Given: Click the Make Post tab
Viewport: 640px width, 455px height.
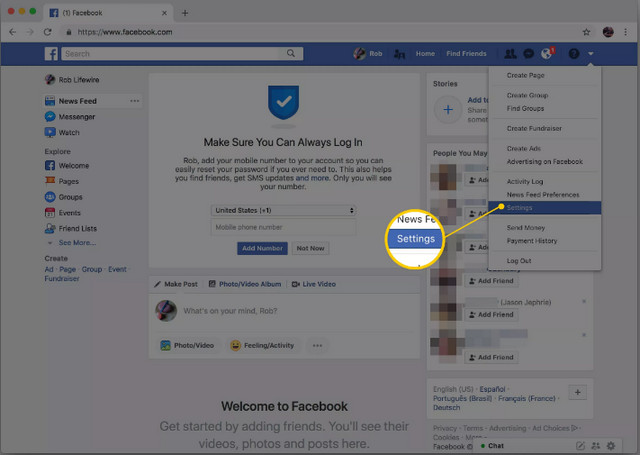Looking at the screenshot, I should 176,284.
